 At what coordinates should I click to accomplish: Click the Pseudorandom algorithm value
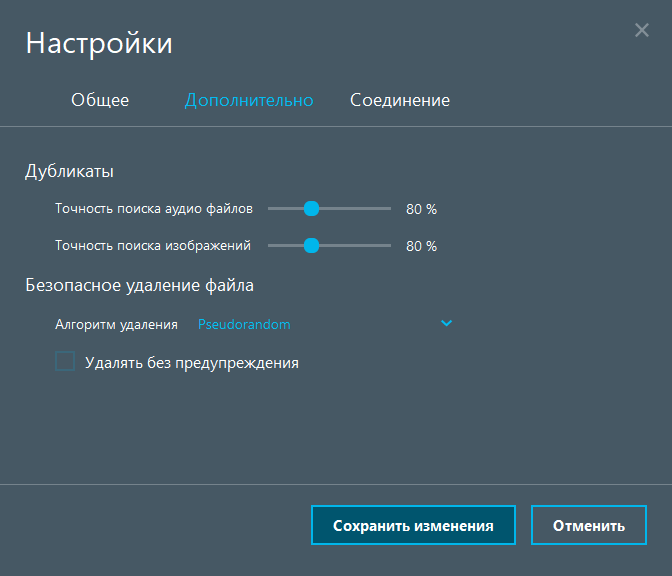tap(244, 324)
